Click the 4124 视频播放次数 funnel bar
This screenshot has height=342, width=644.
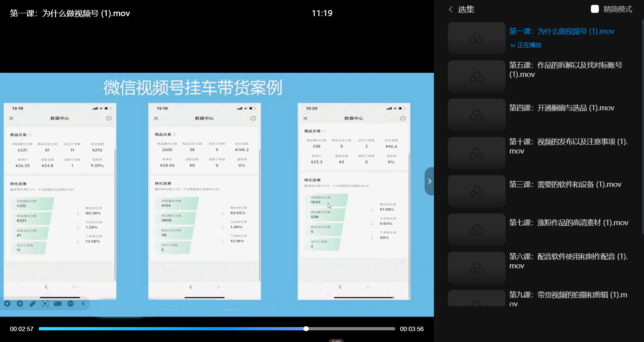tap(178, 203)
